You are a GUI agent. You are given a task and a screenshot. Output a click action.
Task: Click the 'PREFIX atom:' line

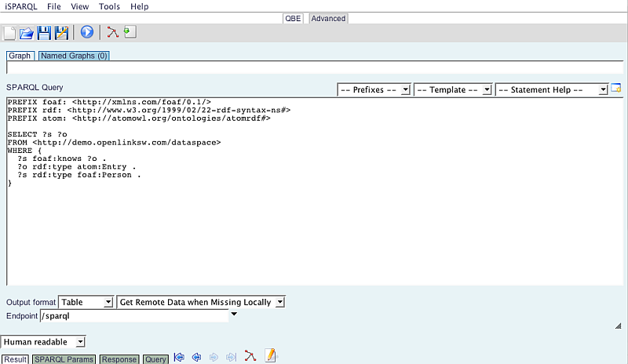click(x=139, y=118)
